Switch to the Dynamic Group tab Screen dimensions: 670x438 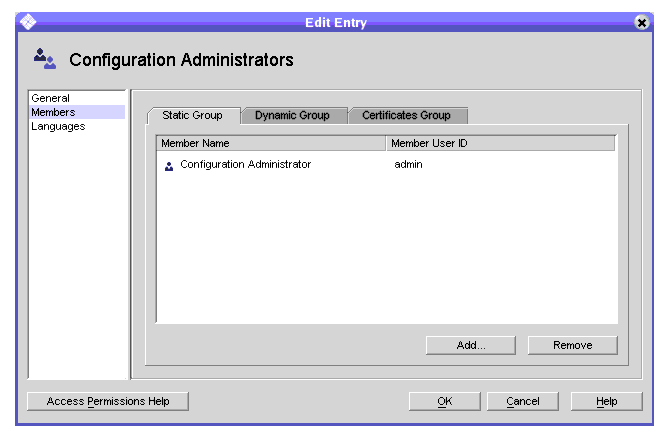click(293, 115)
